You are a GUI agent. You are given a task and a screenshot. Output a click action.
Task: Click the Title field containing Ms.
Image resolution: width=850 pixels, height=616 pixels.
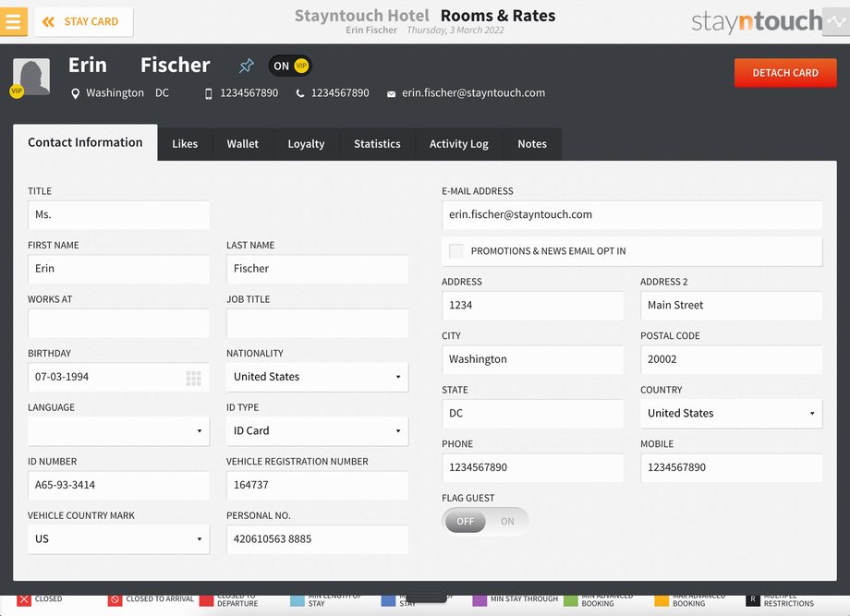click(118, 214)
